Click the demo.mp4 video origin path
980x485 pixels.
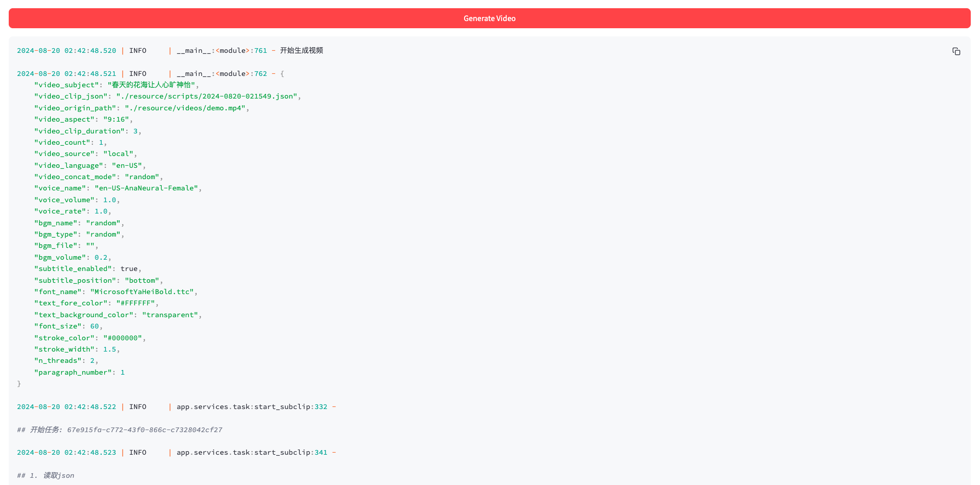(x=185, y=108)
